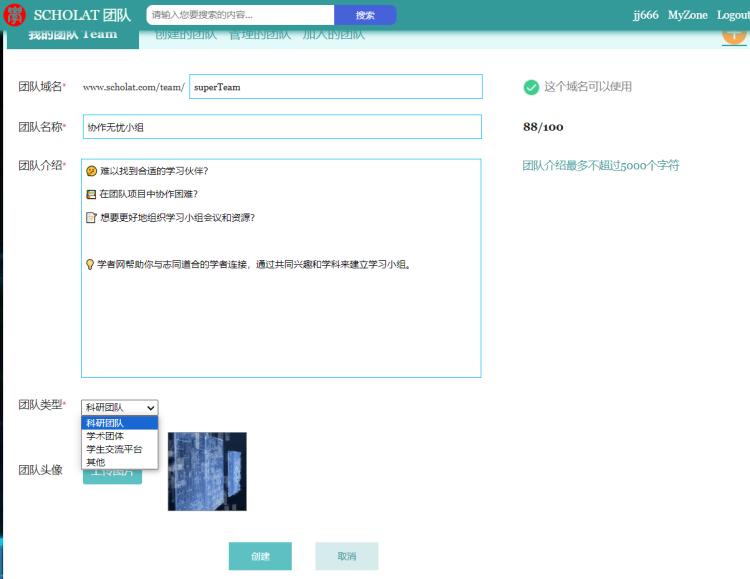Click the orange plus icon at top right
750x579 pixels.
coord(734,33)
